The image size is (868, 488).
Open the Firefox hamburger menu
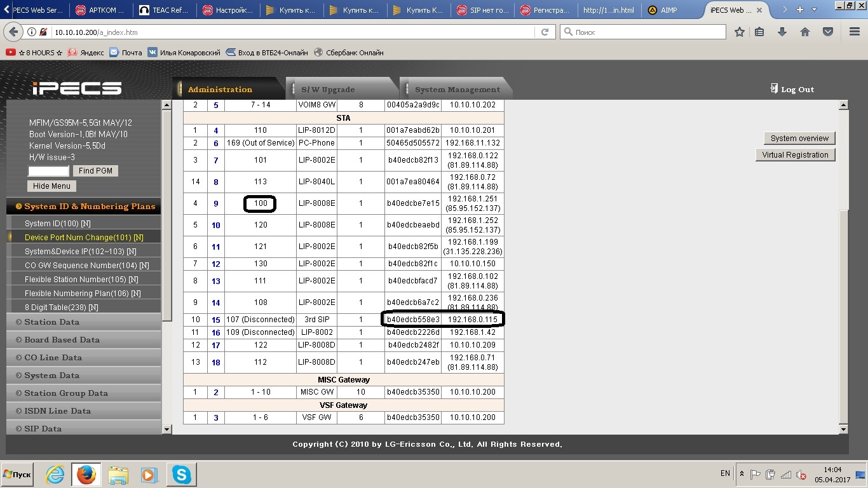[x=855, y=32]
